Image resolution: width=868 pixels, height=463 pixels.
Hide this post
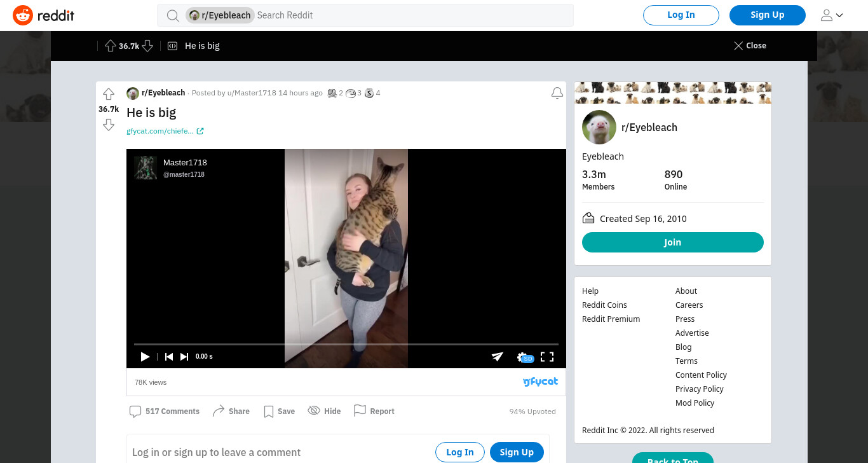(324, 411)
